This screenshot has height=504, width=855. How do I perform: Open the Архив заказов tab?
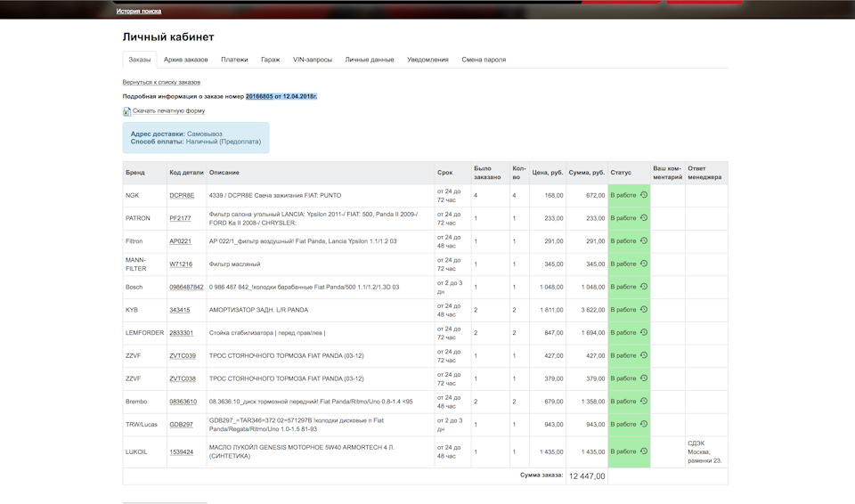point(185,60)
